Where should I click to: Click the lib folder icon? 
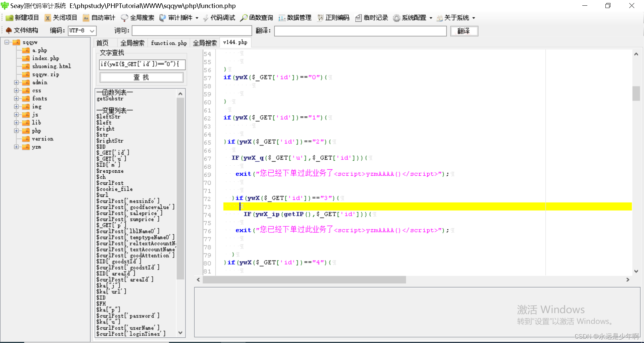26,123
